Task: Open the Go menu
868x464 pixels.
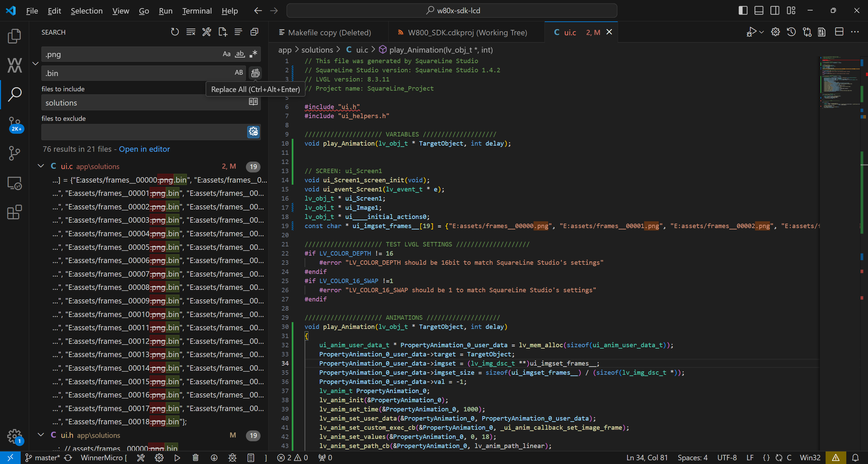Action: click(144, 11)
